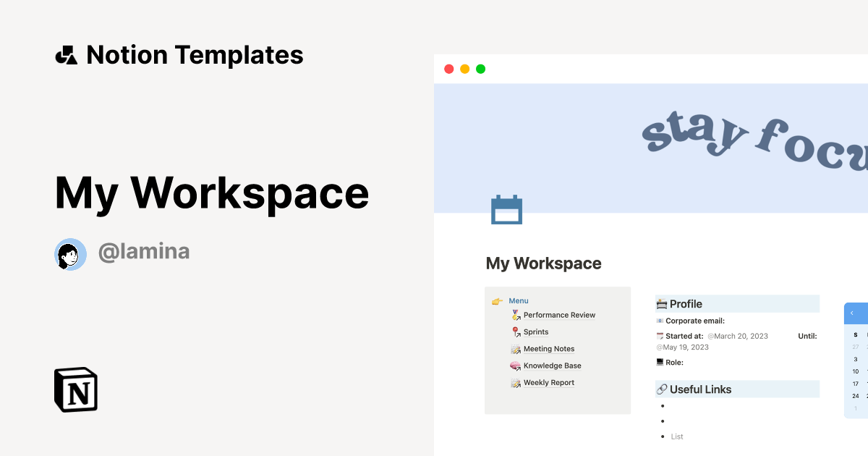Open the Performance Review page link
The width and height of the screenshot is (868, 456).
tap(559, 316)
